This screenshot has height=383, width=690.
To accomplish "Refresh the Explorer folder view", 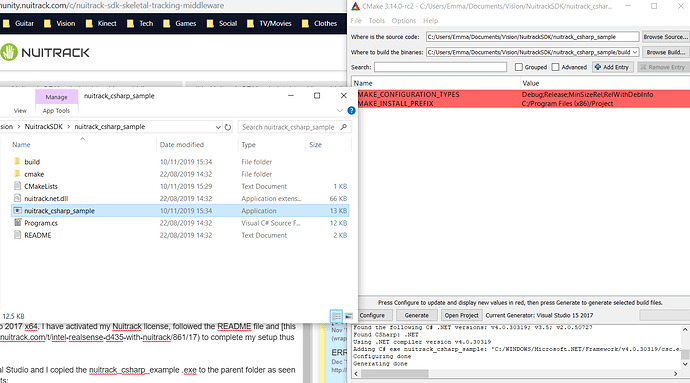I will click(x=228, y=127).
